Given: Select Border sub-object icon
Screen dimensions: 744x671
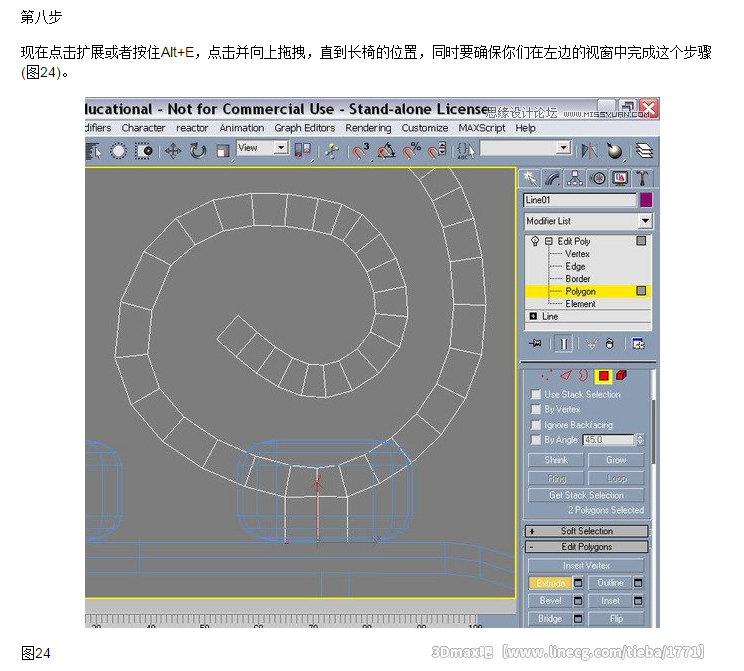Looking at the screenshot, I should point(584,376).
